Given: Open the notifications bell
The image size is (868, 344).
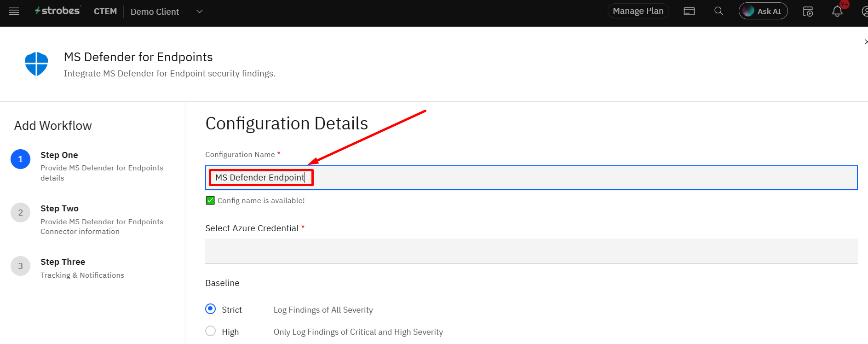Looking at the screenshot, I should (x=837, y=12).
